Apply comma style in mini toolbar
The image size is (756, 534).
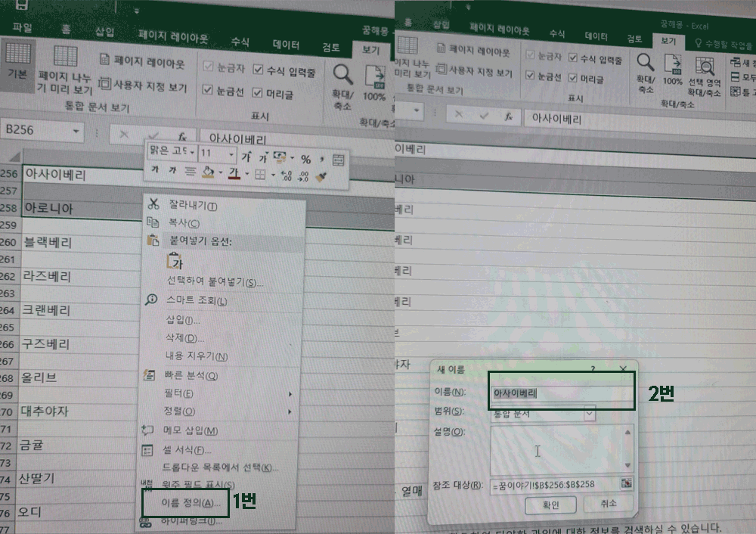(x=321, y=159)
